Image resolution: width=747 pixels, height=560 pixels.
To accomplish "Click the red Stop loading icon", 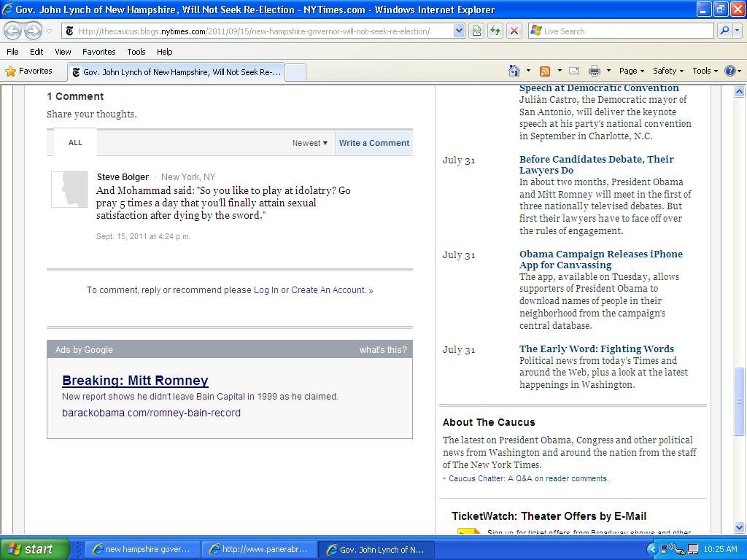I will [514, 31].
